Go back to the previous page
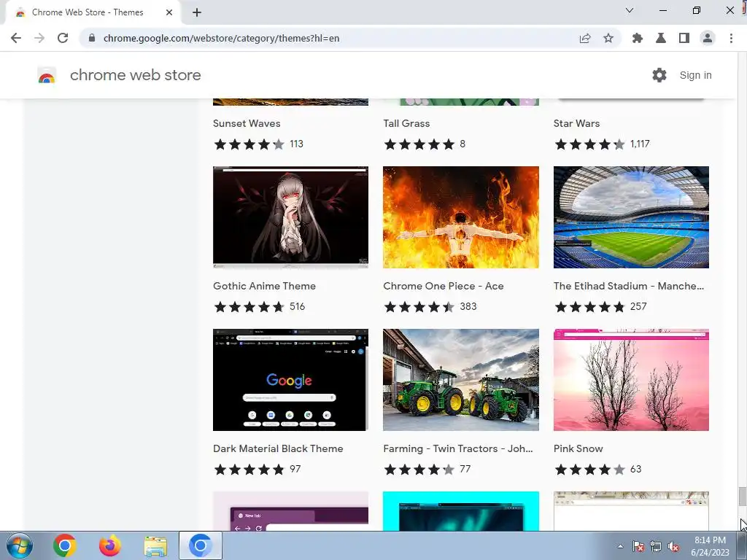Image resolution: width=747 pixels, height=560 pixels. [16, 38]
